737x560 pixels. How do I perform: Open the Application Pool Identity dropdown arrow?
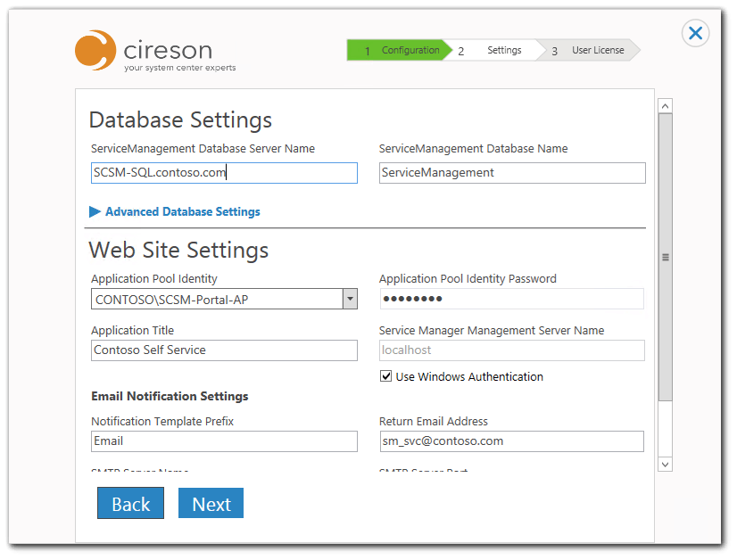pyautogui.click(x=350, y=300)
